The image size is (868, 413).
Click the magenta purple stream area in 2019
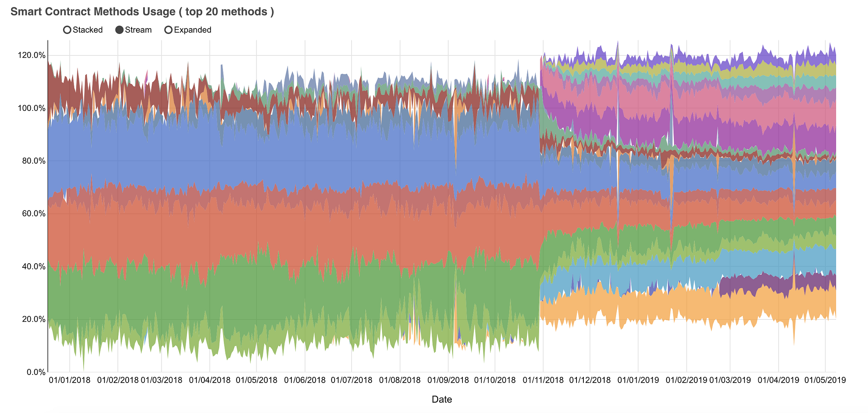(x=693, y=131)
